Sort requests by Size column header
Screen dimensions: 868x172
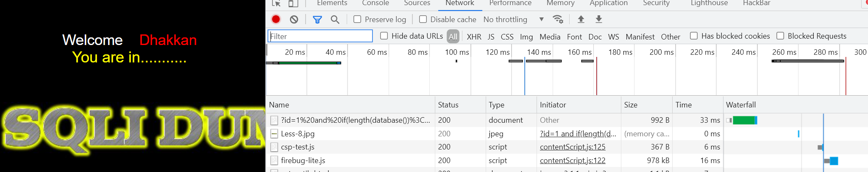point(630,105)
